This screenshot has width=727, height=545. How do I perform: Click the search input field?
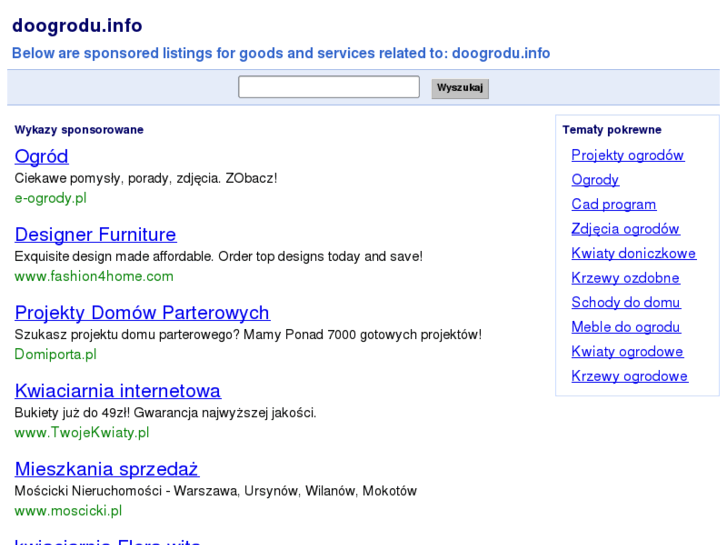coord(329,87)
